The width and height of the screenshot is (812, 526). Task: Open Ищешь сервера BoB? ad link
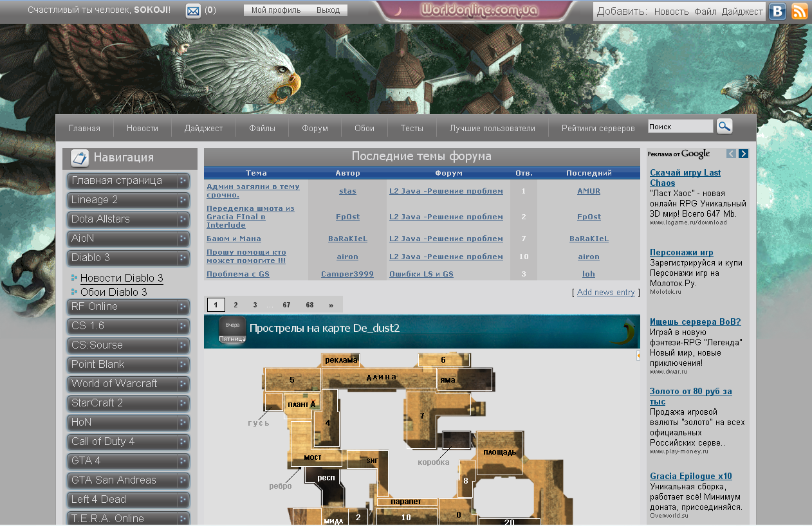pyautogui.click(x=696, y=322)
